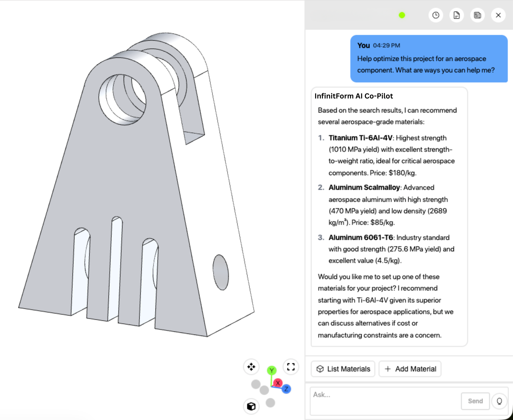Snap view to red X axis
513x420 pixels.
tap(278, 383)
